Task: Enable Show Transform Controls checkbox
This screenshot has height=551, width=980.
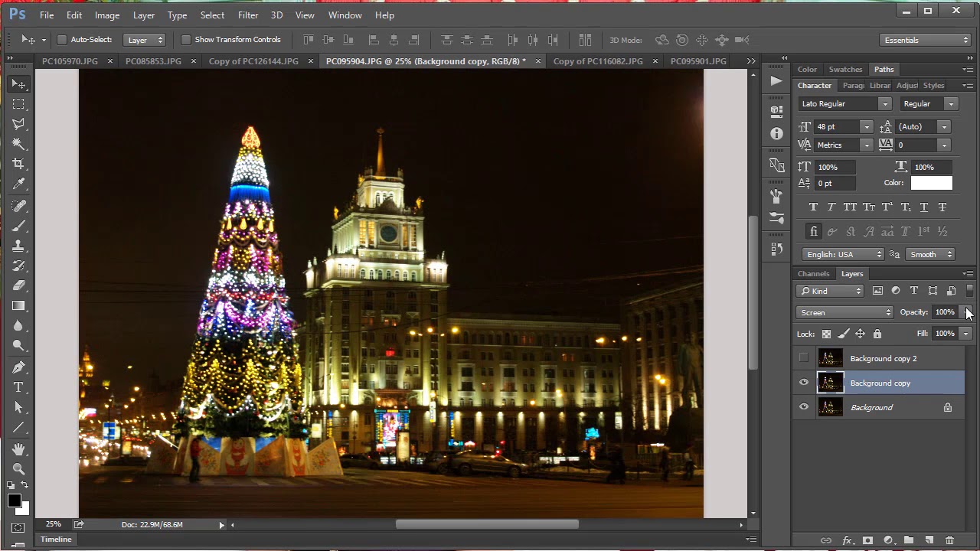Action: (185, 40)
